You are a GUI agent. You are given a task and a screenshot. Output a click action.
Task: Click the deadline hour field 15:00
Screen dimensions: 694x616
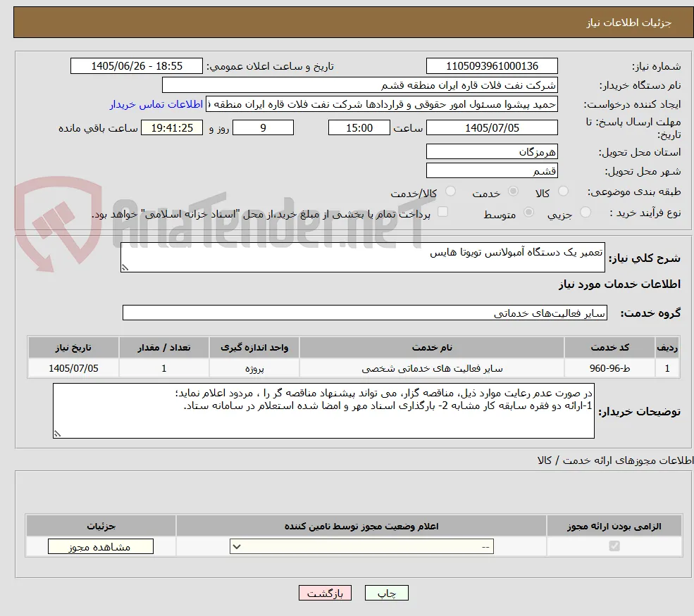pos(359,128)
